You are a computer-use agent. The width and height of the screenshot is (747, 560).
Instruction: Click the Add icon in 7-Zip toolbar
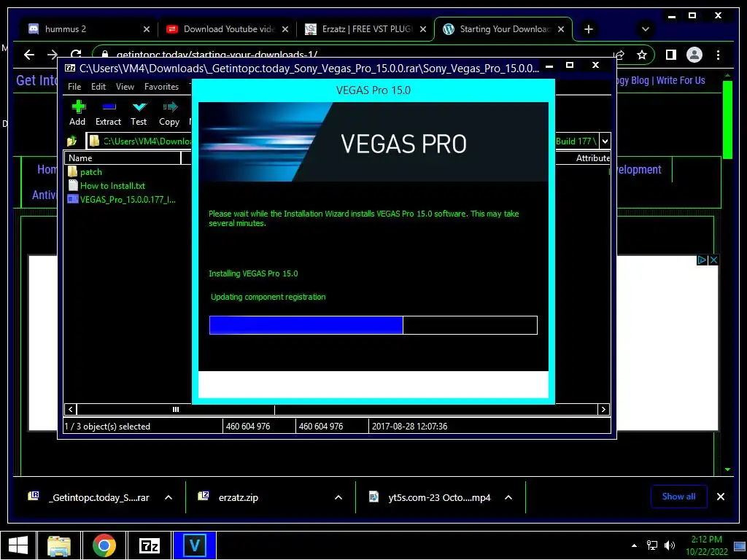(77, 106)
